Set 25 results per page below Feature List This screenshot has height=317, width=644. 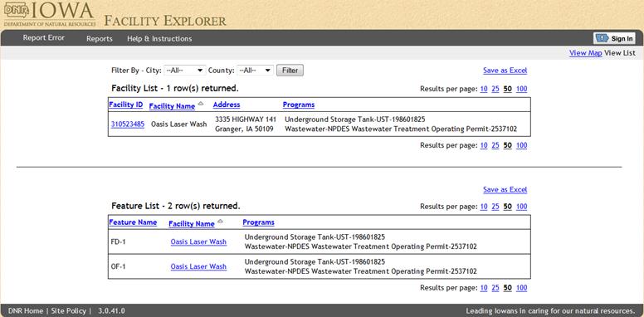(x=495, y=288)
